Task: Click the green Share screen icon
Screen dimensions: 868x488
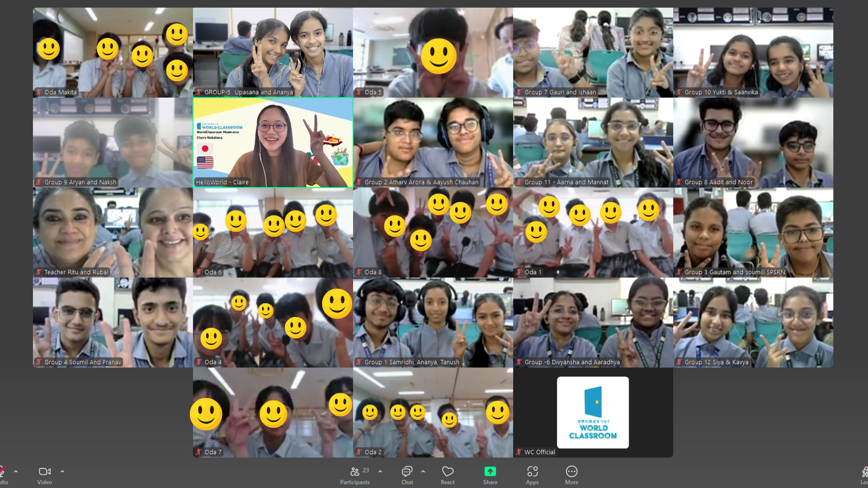Action: click(x=490, y=471)
